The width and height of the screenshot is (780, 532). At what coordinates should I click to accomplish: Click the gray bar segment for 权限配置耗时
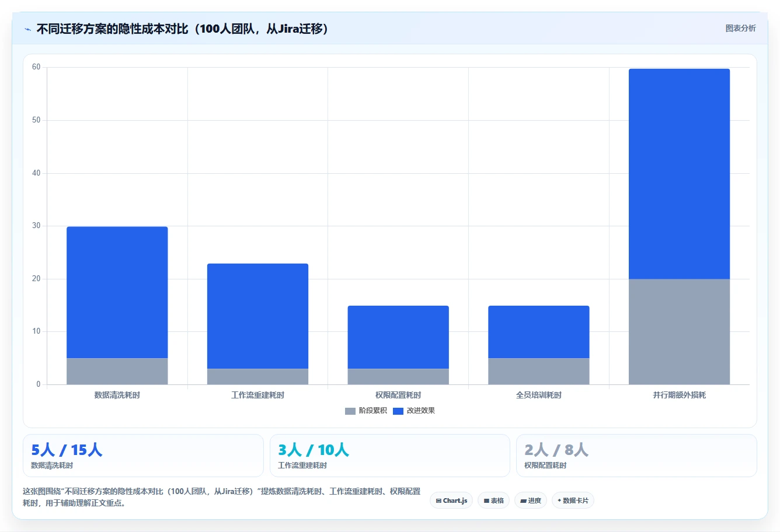pyautogui.click(x=398, y=377)
